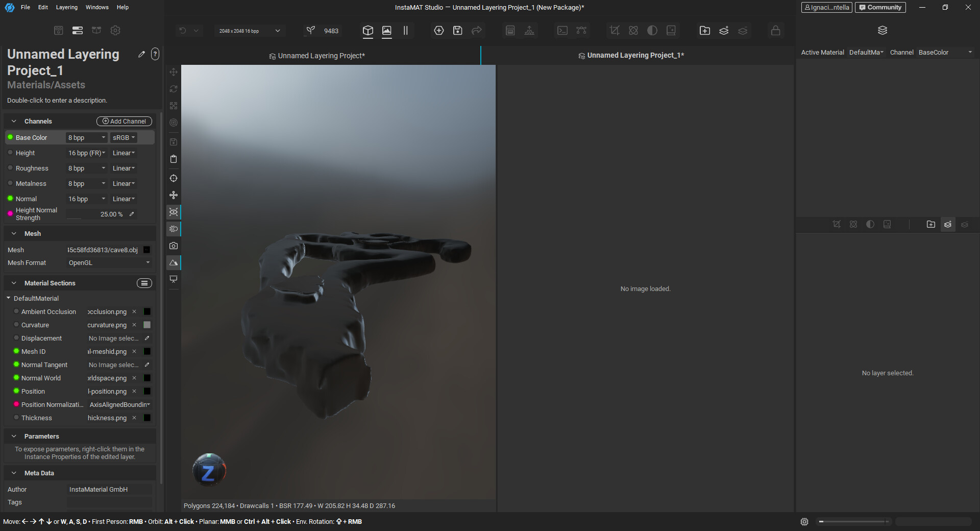Toggle the Roughness channel indicator
The image size is (980, 531).
(x=10, y=168)
